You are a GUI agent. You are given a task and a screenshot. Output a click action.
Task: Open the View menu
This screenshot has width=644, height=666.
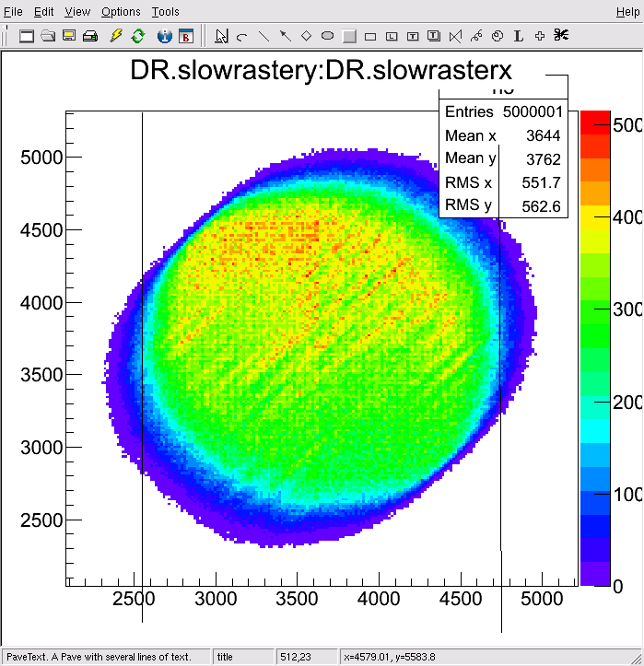point(77,12)
